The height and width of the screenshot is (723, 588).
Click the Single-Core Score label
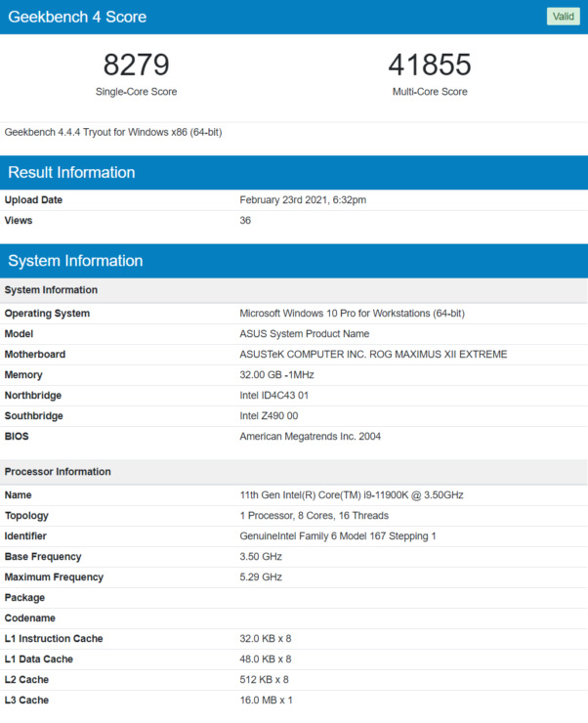point(137,92)
